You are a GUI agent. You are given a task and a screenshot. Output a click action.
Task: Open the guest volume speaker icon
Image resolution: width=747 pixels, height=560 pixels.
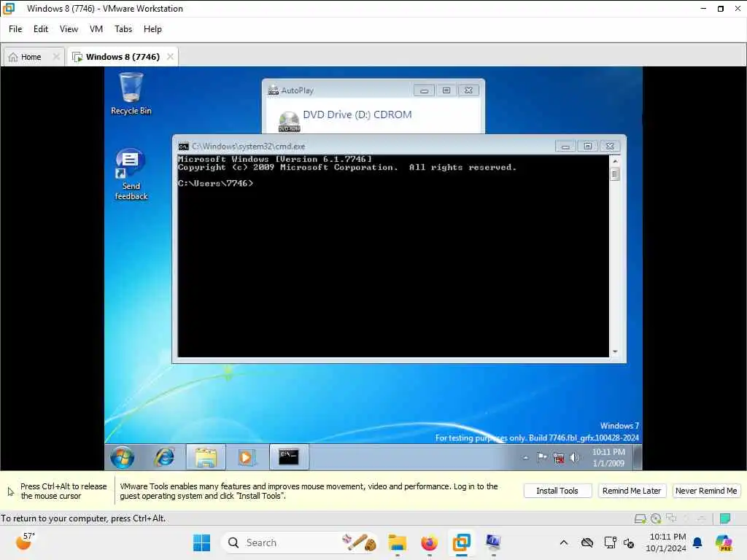pyautogui.click(x=575, y=458)
